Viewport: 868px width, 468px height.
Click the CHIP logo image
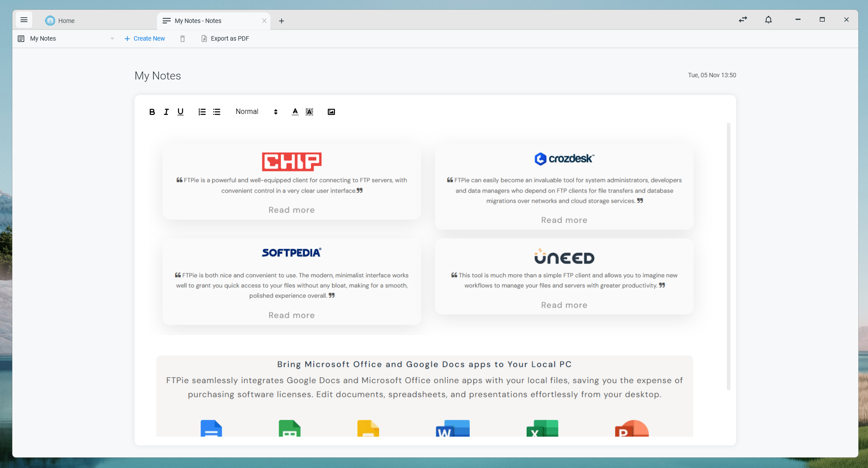292,162
